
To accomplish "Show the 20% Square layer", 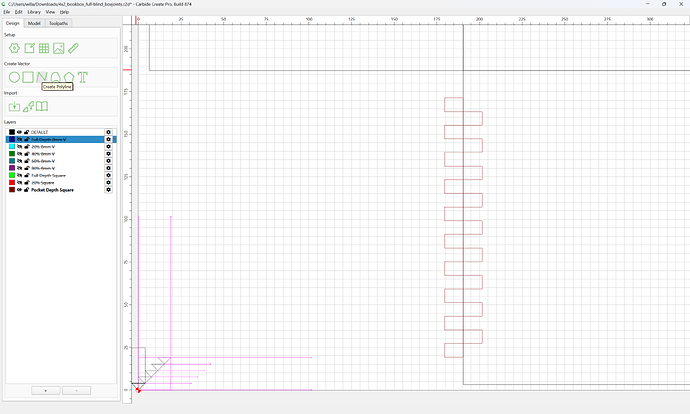I will 19,183.
